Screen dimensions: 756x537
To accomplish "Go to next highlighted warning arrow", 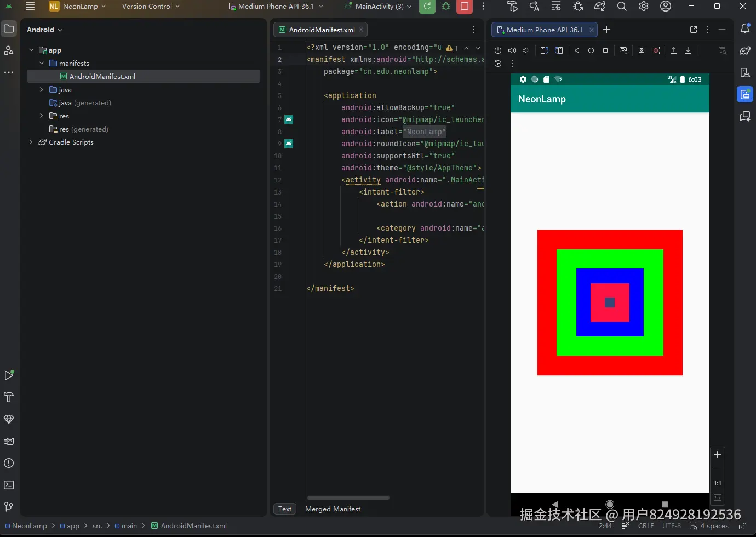I will point(478,48).
